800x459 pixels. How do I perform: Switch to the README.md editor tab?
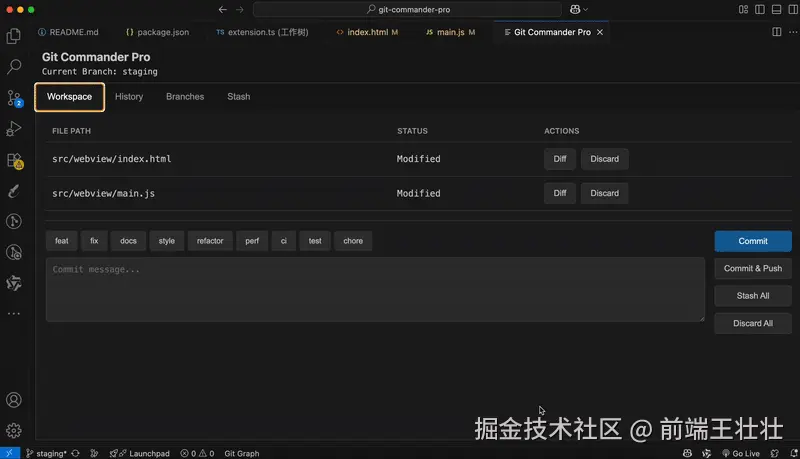tap(68, 32)
